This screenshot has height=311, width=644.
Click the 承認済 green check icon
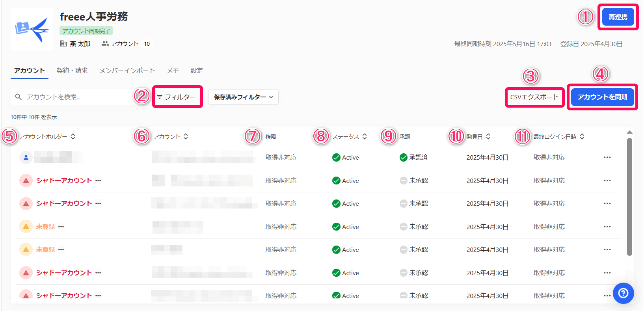[x=403, y=157]
